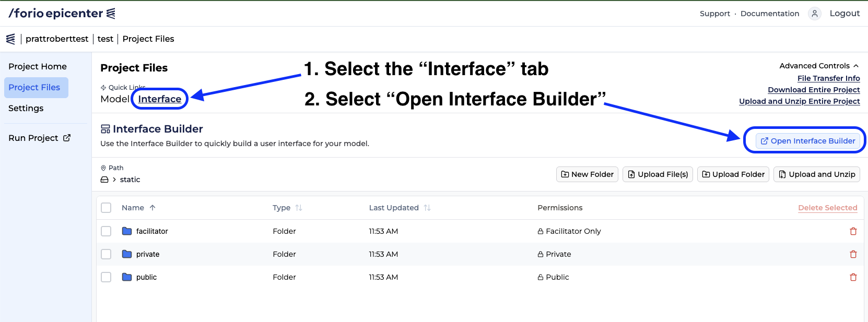Go to Project Home in sidebar
868x322 pixels.
coord(38,66)
